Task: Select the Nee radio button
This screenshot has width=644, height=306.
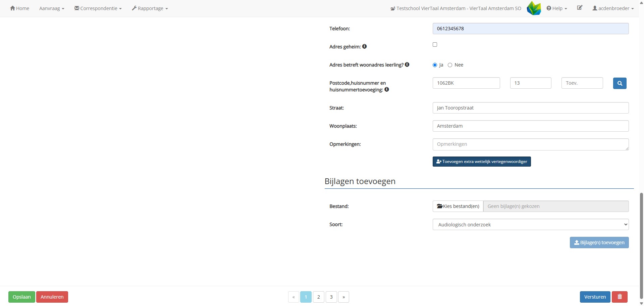Action: pyautogui.click(x=450, y=65)
